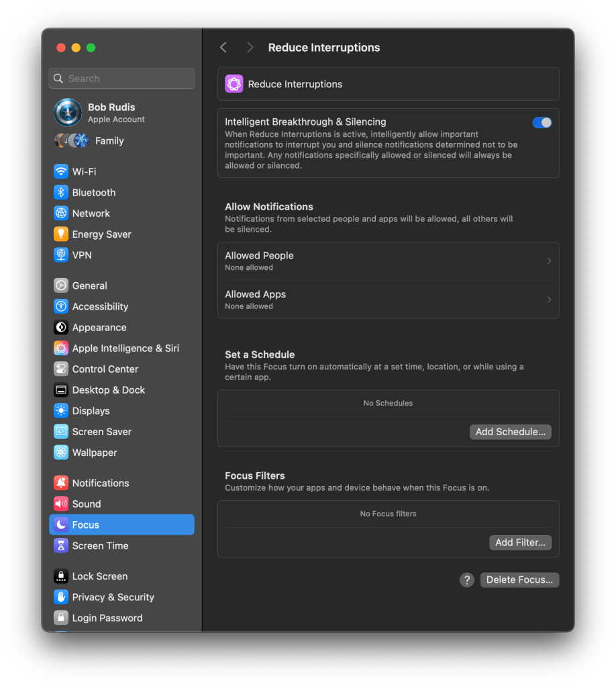Click the Search field in sidebar
Image resolution: width=616 pixels, height=687 pixels.
pos(122,79)
